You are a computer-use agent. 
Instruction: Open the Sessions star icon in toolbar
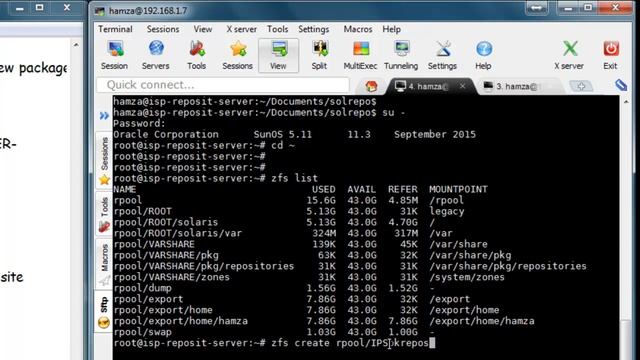point(237,55)
